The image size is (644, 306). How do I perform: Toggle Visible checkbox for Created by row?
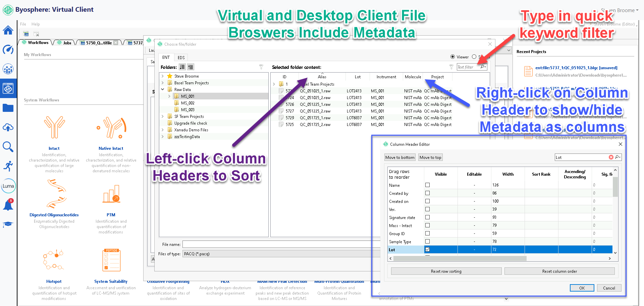[x=427, y=193]
